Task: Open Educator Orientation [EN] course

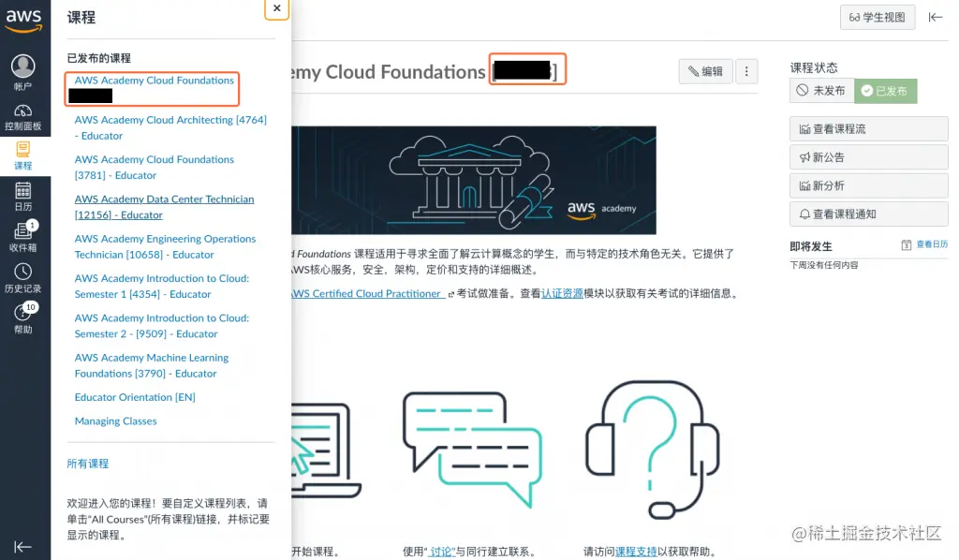Action: tap(135, 397)
